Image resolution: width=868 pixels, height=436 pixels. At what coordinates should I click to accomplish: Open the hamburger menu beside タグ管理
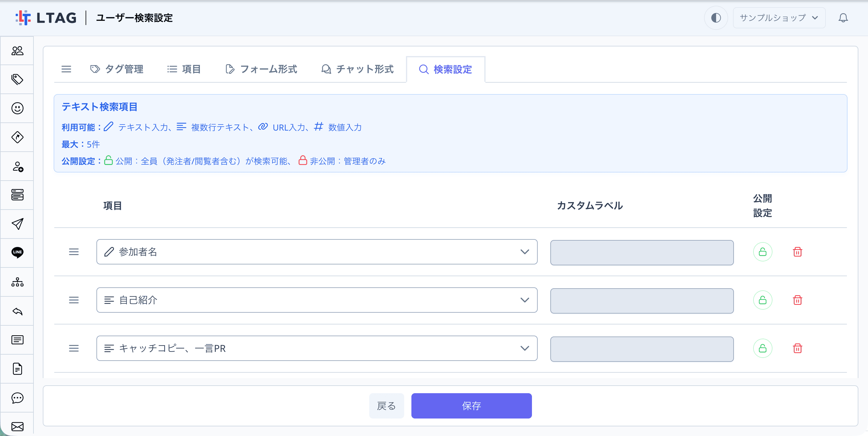click(x=66, y=69)
